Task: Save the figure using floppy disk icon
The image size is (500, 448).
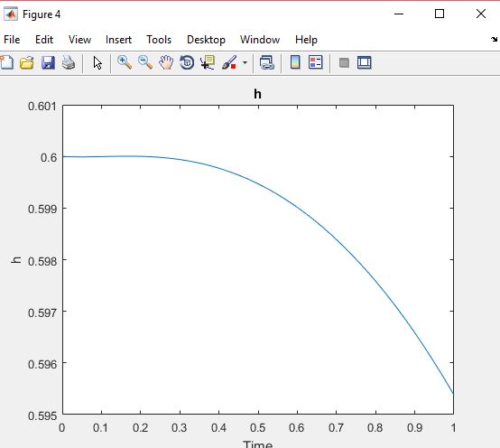Action: pyautogui.click(x=48, y=62)
